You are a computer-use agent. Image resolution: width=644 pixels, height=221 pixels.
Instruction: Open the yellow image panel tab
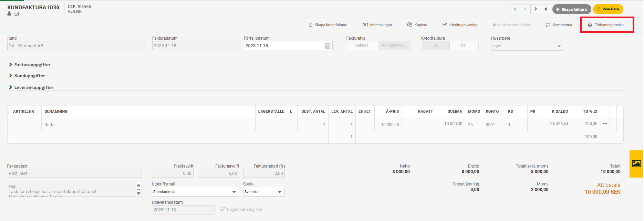(x=636, y=164)
